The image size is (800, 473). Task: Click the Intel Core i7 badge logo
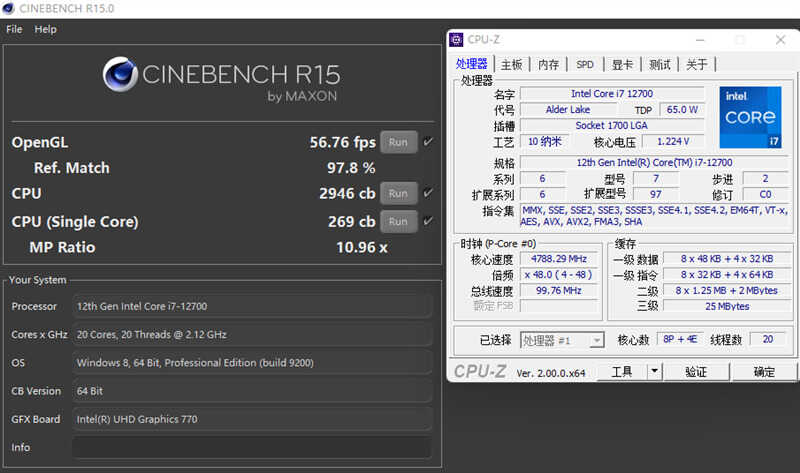pos(750,117)
